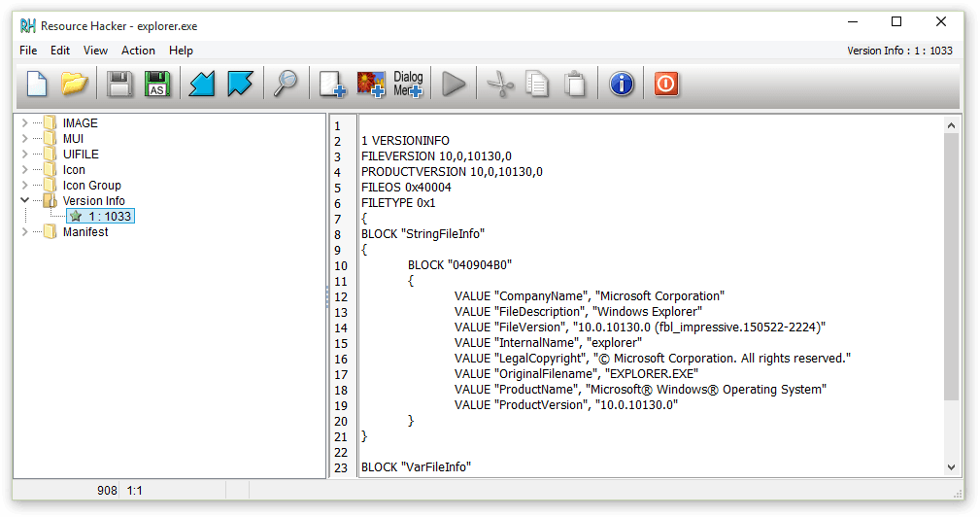Screen dimensions: 980x517
Task: Minimize the Resource Hacker window
Action: [853, 22]
